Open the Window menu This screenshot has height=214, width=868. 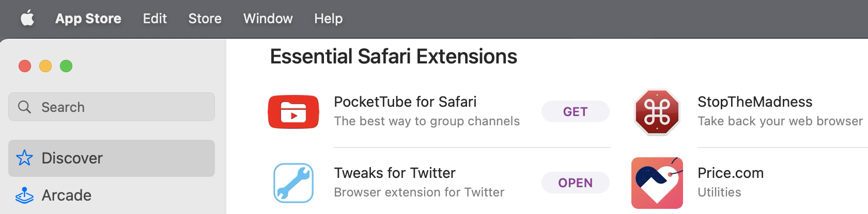coord(268,19)
